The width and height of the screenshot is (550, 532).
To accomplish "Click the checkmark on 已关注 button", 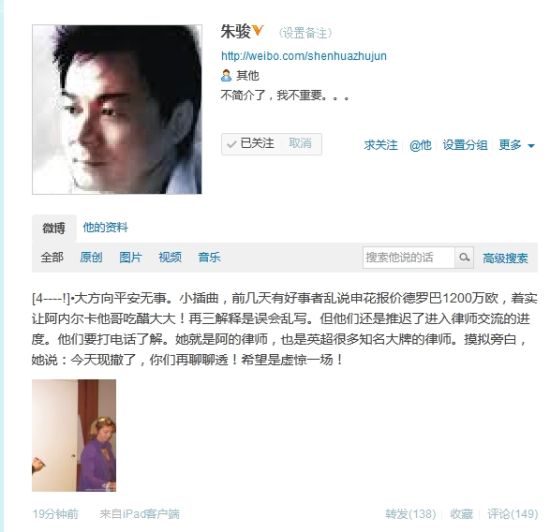I will (x=232, y=144).
